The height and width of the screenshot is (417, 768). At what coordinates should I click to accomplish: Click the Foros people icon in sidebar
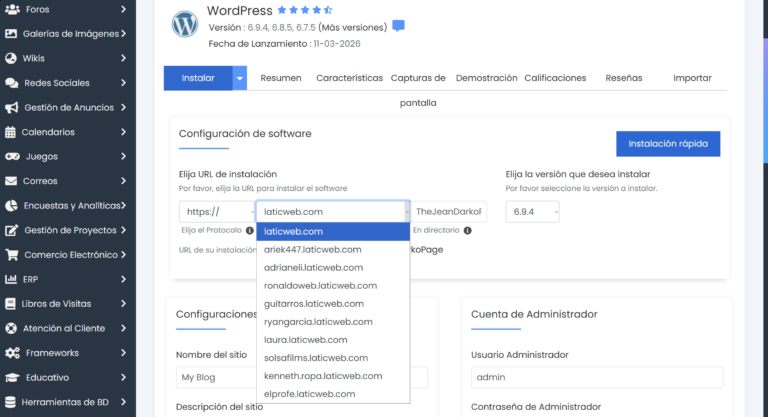click(x=12, y=9)
